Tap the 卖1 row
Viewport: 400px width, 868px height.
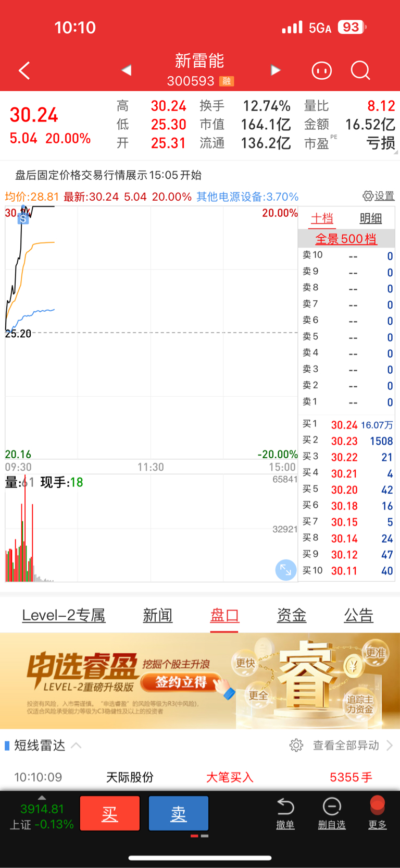pyautogui.click(x=347, y=402)
